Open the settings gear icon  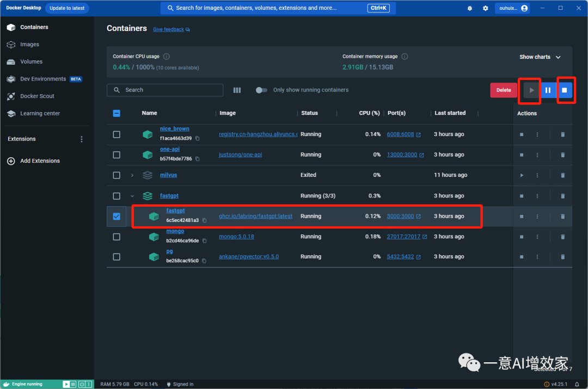pyautogui.click(x=485, y=8)
